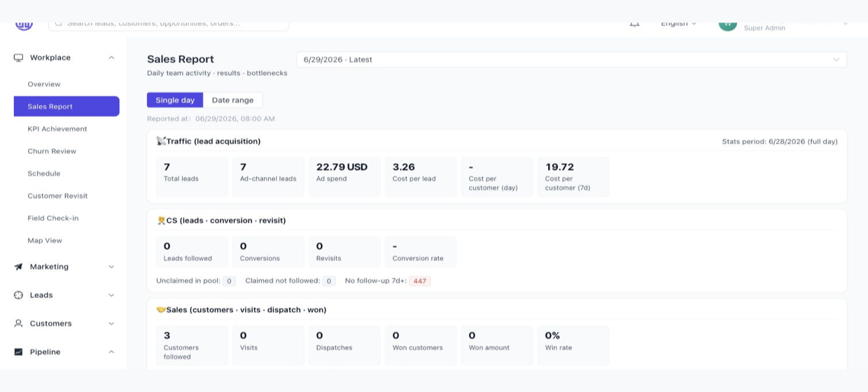This screenshot has height=392, width=868.
Task: Click the Conversions card
Action: 268,252
